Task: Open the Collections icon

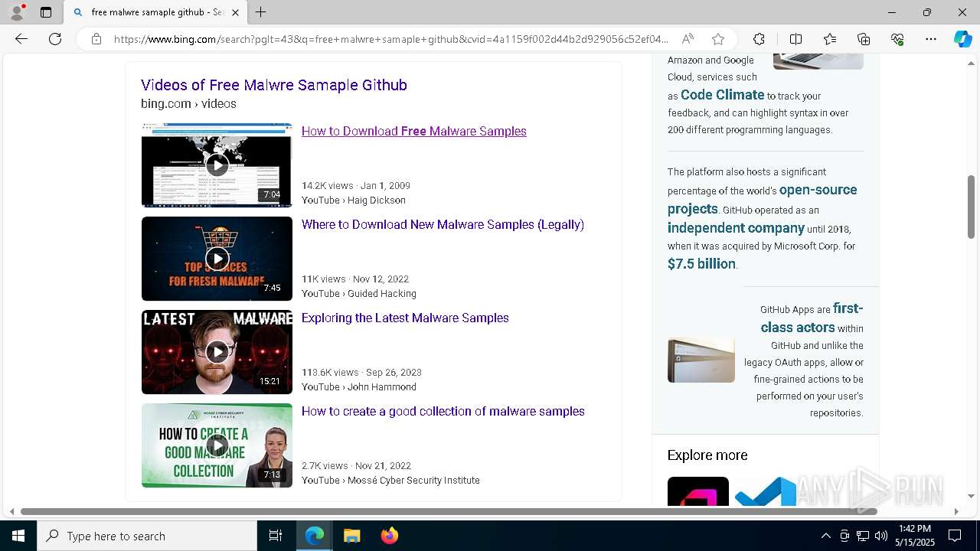Action: click(864, 39)
